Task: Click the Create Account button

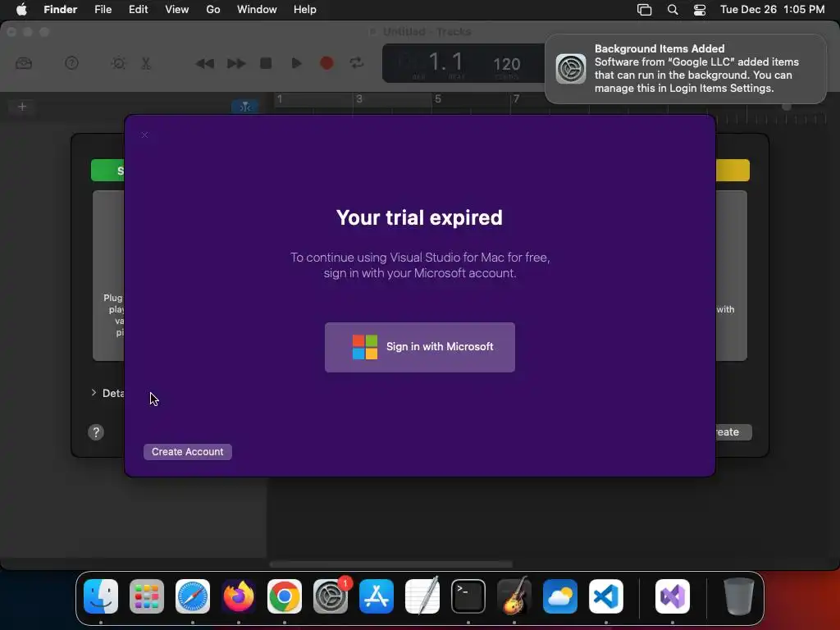Action: pyautogui.click(x=188, y=452)
